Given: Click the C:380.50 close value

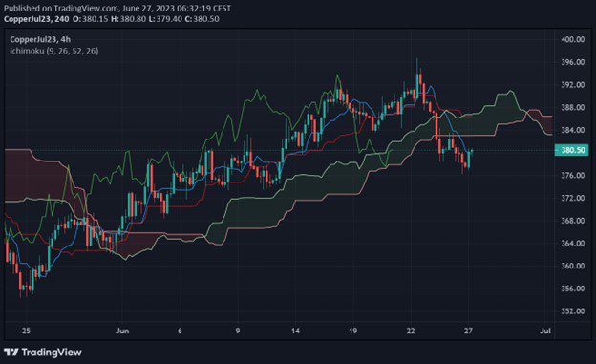Looking at the screenshot, I should click(202, 19).
